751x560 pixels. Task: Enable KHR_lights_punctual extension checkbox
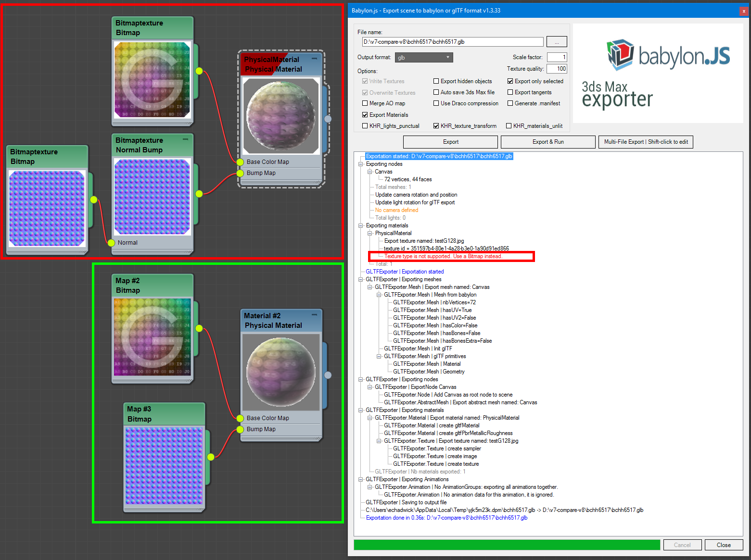tap(365, 126)
